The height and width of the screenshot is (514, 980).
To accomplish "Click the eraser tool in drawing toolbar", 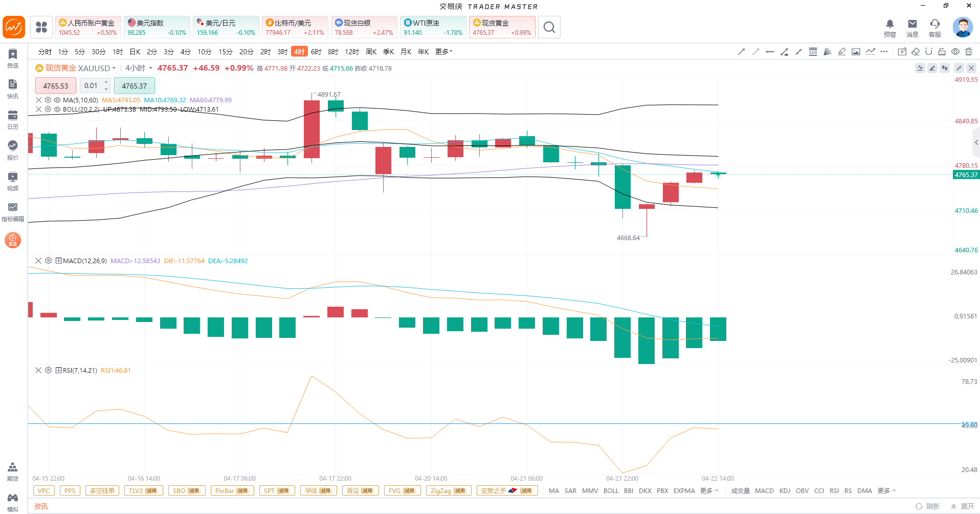I will [x=916, y=52].
